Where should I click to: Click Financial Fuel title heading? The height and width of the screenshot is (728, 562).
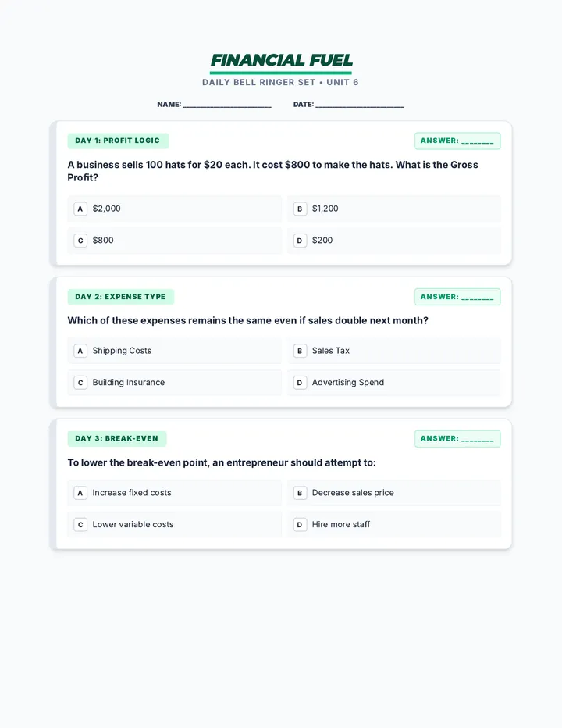(x=281, y=60)
